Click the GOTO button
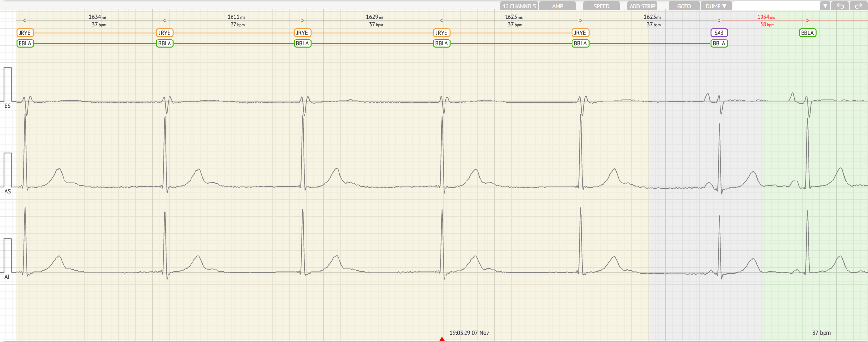Image resolution: width=868 pixels, height=342 pixels. click(x=684, y=6)
